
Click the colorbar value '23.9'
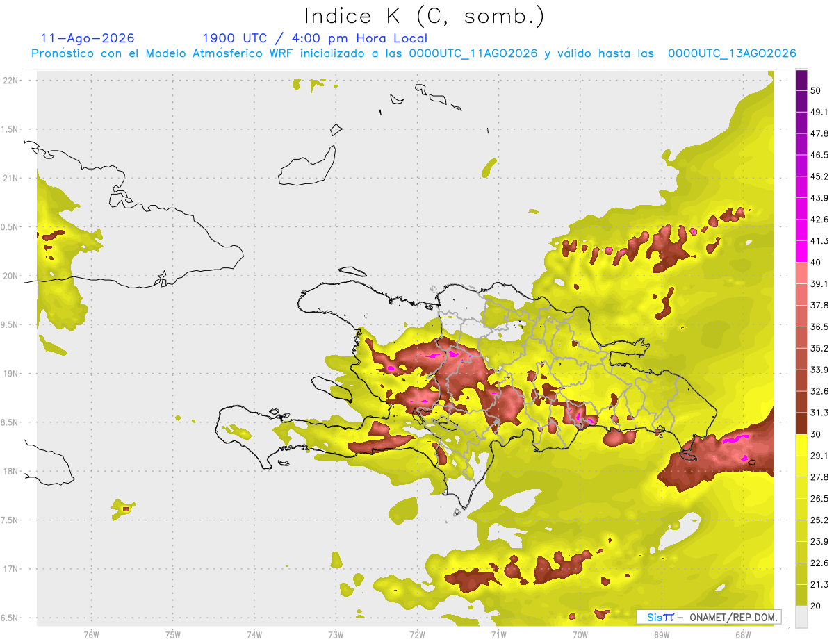pyautogui.click(x=819, y=542)
